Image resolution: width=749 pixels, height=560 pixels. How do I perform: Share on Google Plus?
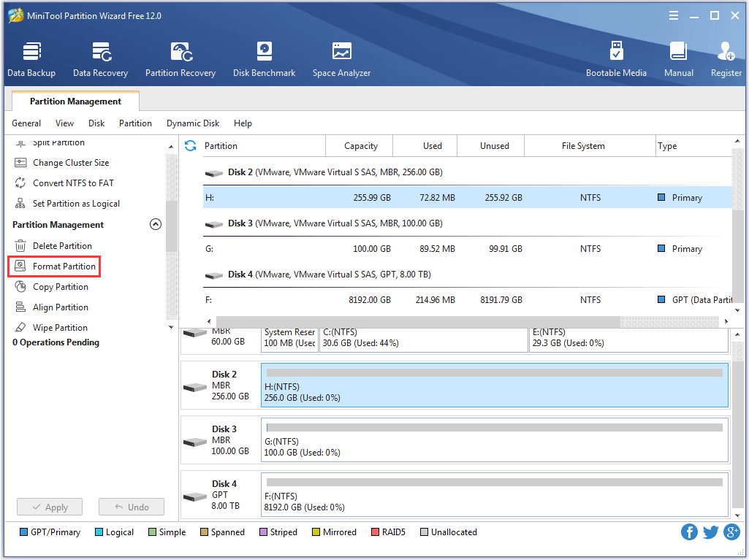(x=731, y=532)
